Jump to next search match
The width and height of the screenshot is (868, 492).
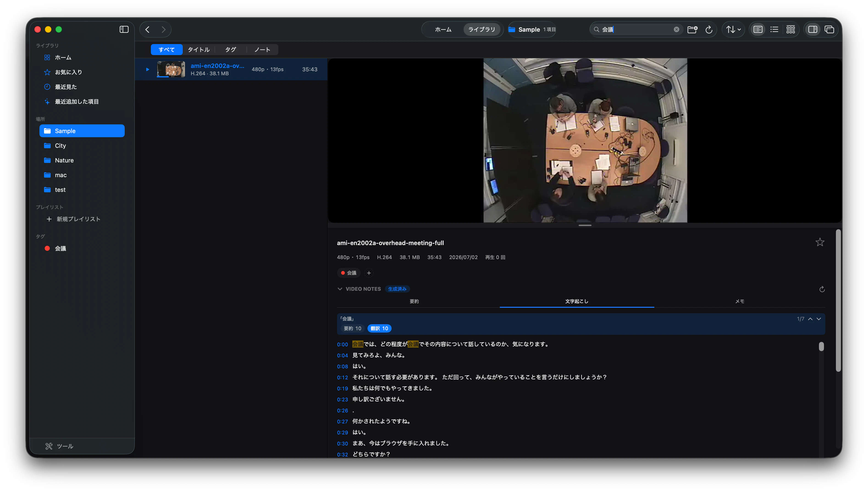[x=818, y=319]
